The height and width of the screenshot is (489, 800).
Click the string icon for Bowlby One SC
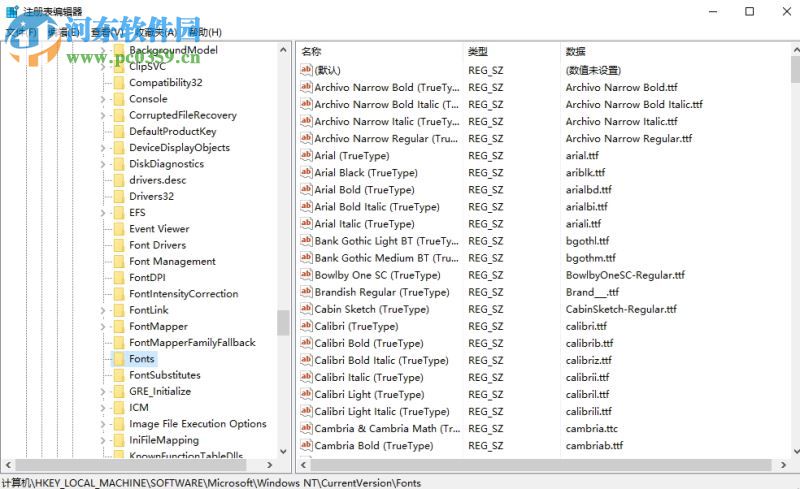tap(306, 275)
